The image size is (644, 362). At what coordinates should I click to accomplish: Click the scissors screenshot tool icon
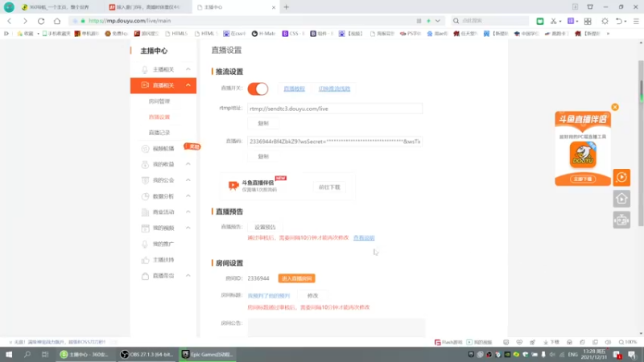[x=554, y=21]
